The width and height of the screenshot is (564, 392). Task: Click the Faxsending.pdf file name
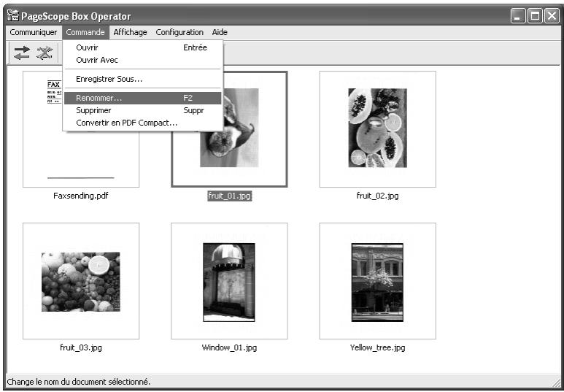(x=80, y=196)
